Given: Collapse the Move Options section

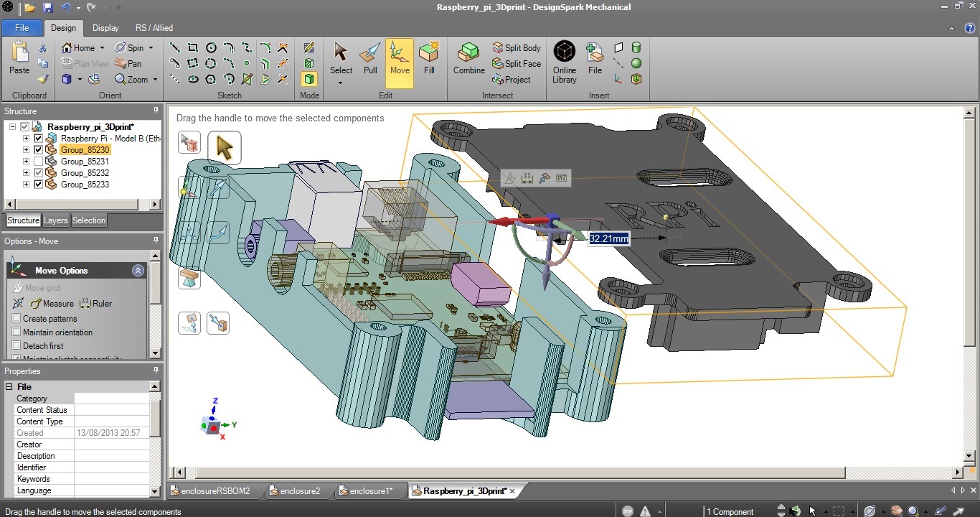Looking at the screenshot, I should click(x=138, y=271).
